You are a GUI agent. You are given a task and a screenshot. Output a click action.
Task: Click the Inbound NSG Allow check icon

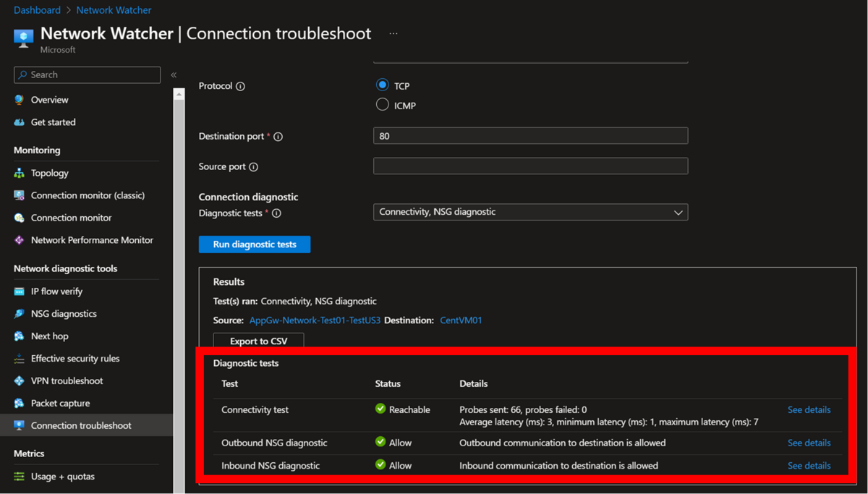click(380, 465)
